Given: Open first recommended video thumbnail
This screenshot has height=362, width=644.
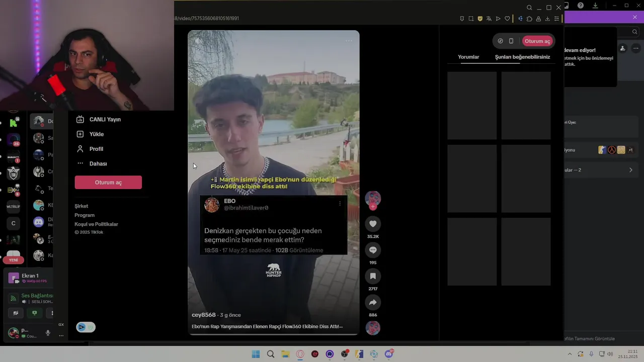Looking at the screenshot, I should click(x=472, y=106).
